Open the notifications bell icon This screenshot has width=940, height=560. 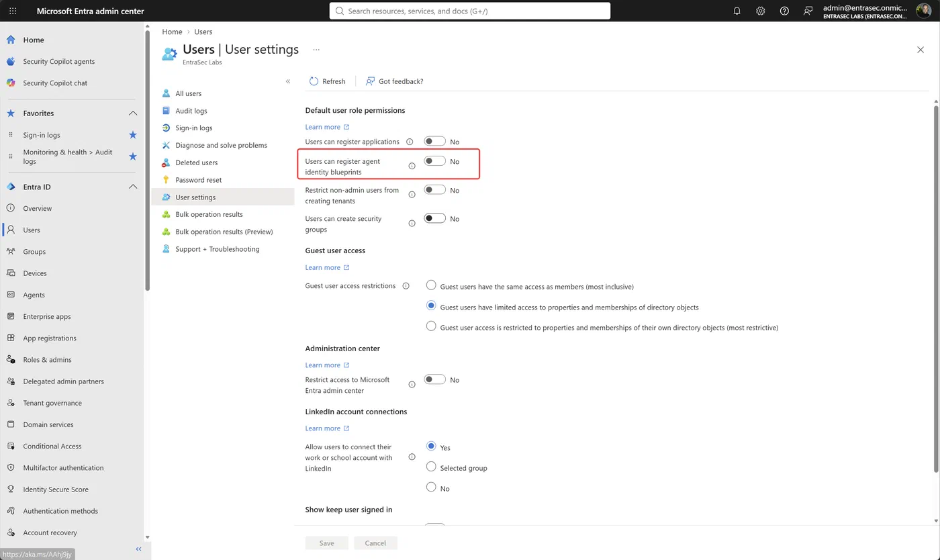[737, 11]
